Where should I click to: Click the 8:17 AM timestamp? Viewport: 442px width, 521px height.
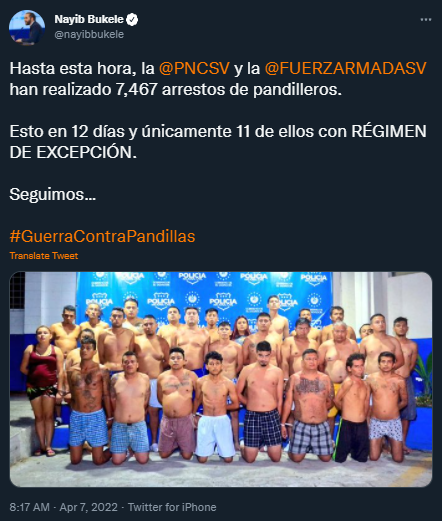pos(29,507)
